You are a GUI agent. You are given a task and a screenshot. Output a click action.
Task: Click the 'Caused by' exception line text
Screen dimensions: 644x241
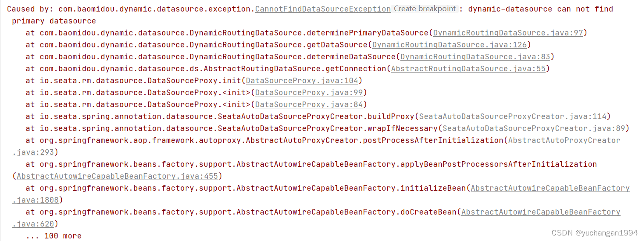(30, 9)
